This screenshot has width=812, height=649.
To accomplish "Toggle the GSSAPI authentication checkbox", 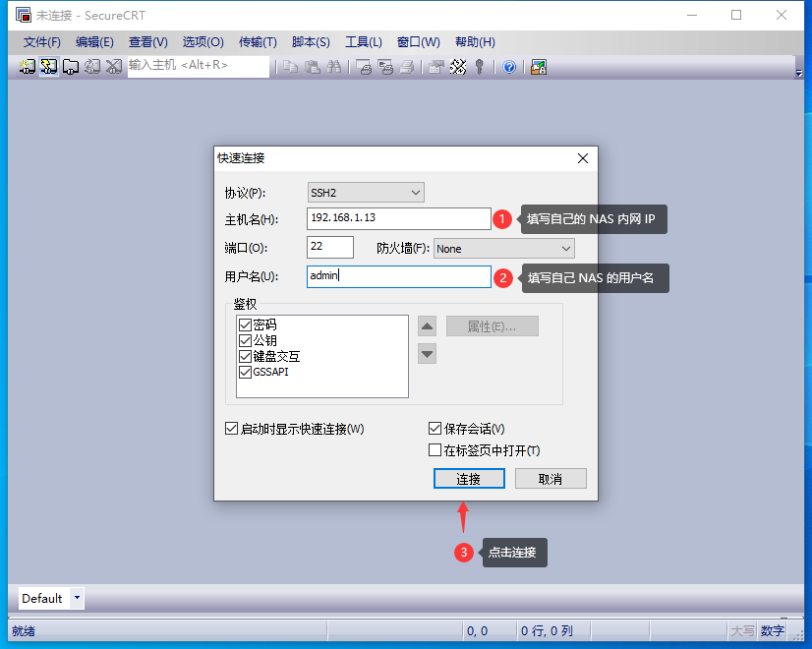I will 245,372.
